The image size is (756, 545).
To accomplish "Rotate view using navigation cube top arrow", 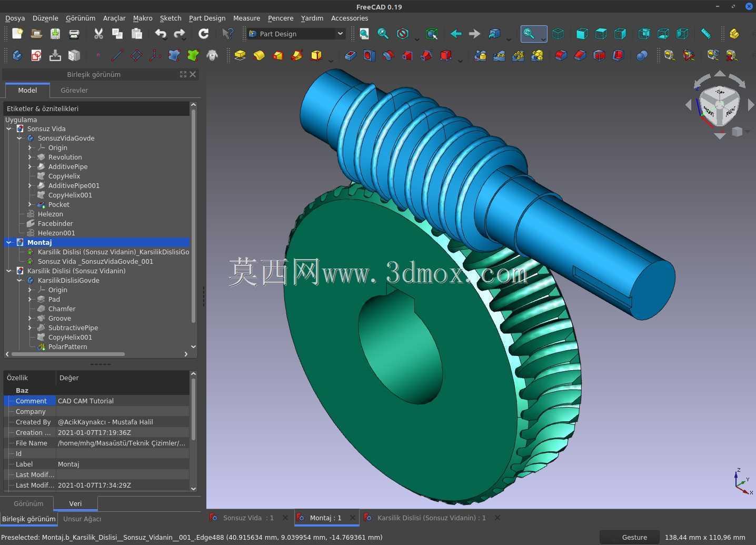I will pyautogui.click(x=720, y=74).
